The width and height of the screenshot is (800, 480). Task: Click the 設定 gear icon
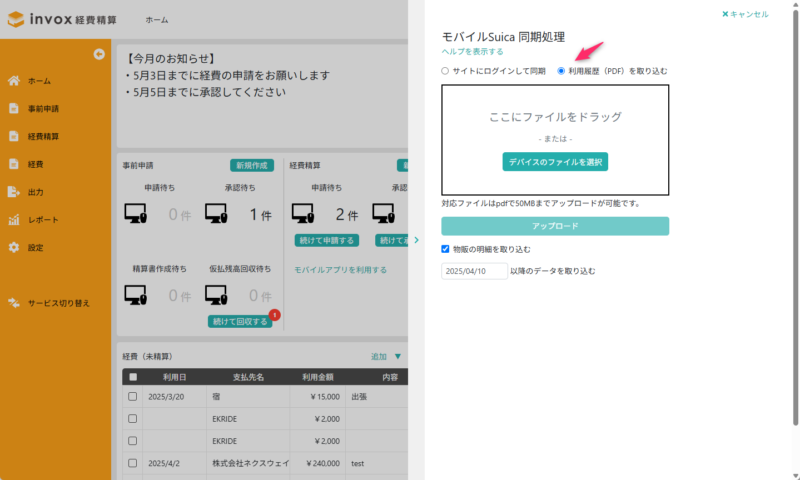(x=14, y=247)
